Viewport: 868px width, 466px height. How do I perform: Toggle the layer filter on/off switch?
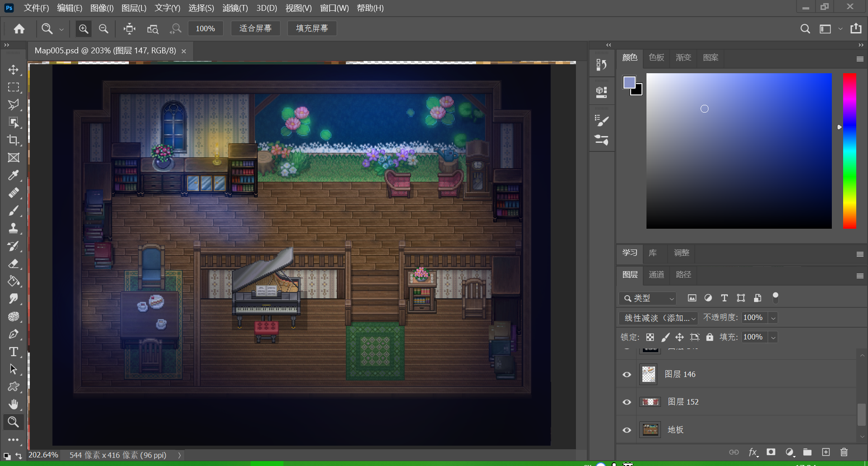tap(775, 297)
